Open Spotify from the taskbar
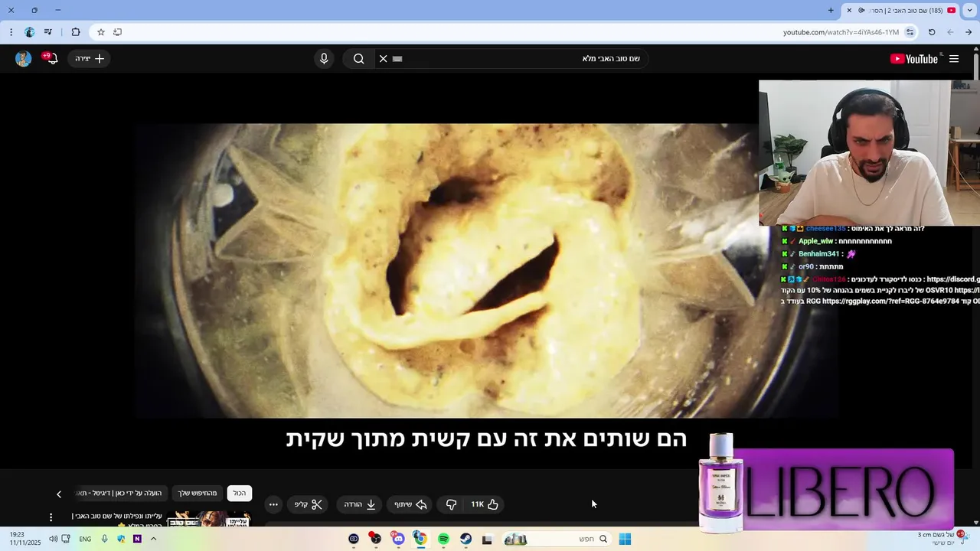The height and width of the screenshot is (551, 980). [443, 539]
